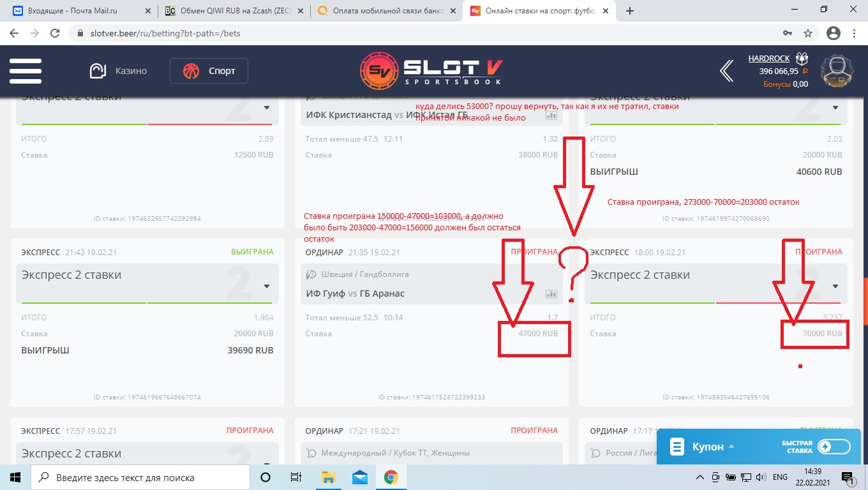Expand the 12500 RUB express bet
Image resolution: width=868 pixels, height=490 pixels.
pyautogui.click(x=267, y=107)
